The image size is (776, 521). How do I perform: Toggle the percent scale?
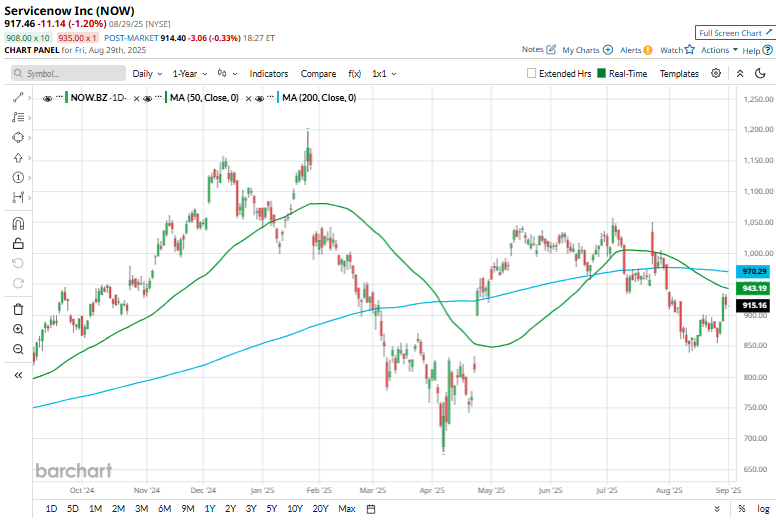tap(741, 509)
